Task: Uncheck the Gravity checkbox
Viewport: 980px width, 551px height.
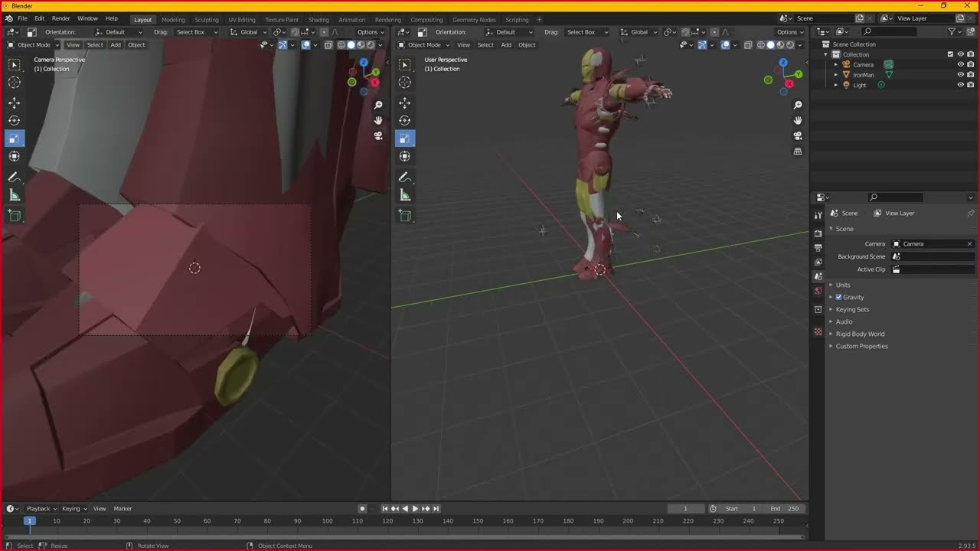Action: pyautogui.click(x=838, y=297)
